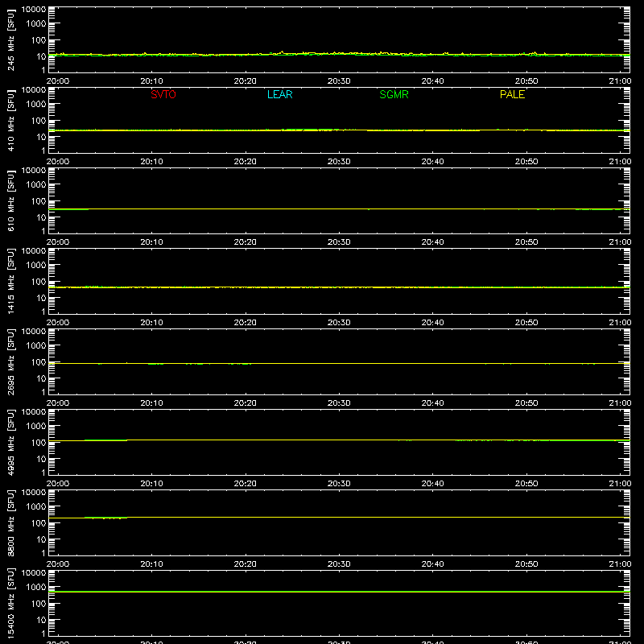This screenshot has height=644, width=644.
Task: Select the 2695 MHz [SFU] axis label
Action: [x=10, y=361]
